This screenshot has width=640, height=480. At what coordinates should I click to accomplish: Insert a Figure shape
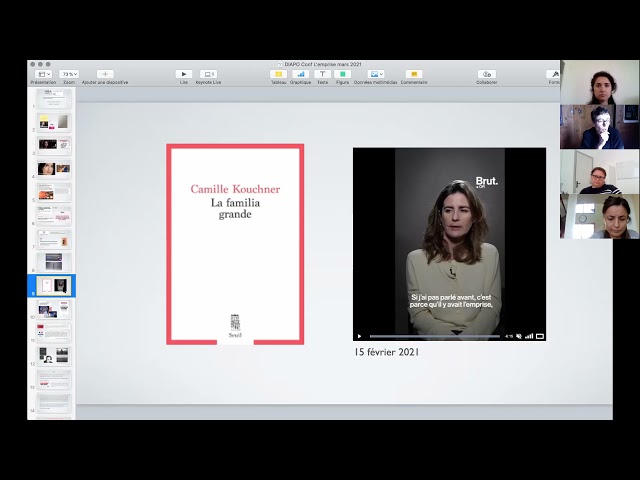(342, 74)
